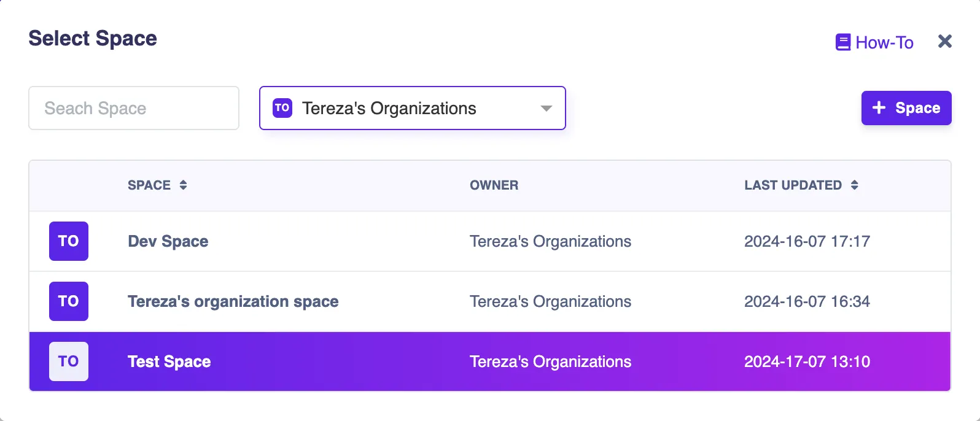Click the plus icon on Space button
The width and height of the screenshot is (980, 421).
(x=879, y=108)
